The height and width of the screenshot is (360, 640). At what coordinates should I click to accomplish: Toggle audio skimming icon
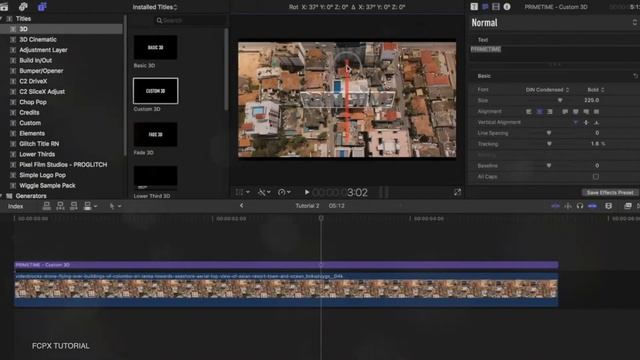(568, 206)
